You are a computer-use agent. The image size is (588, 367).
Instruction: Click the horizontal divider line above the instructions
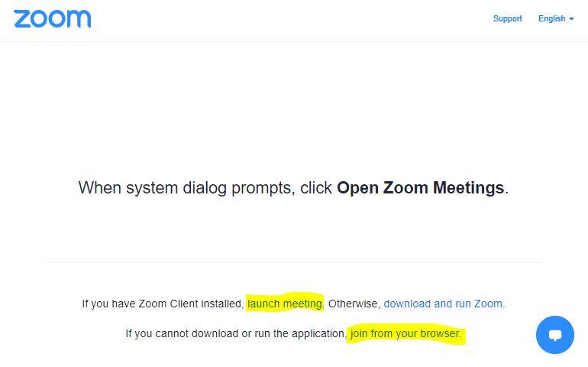294,262
